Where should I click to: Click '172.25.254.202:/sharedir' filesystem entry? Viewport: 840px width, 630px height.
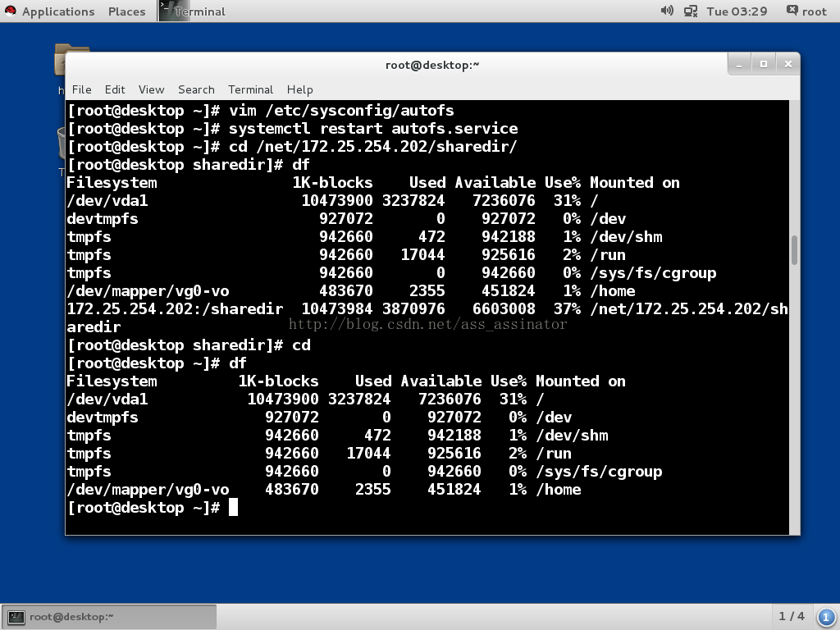pos(175,309)
